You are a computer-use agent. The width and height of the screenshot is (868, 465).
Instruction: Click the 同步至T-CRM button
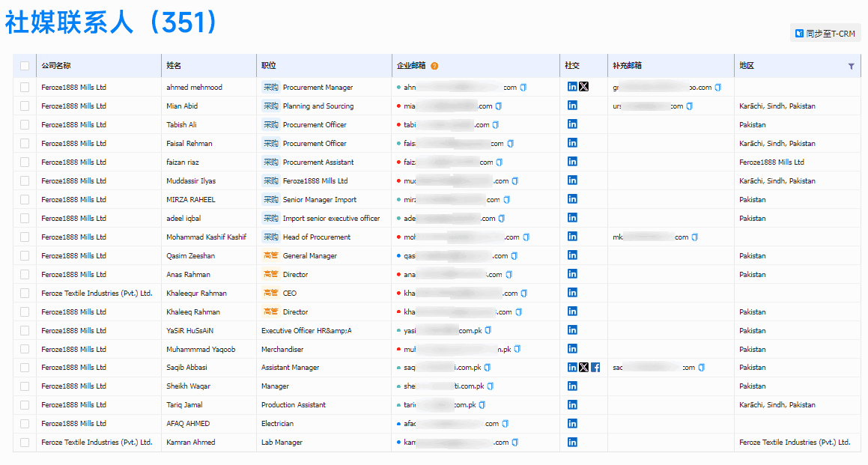[x=825, y=34]
